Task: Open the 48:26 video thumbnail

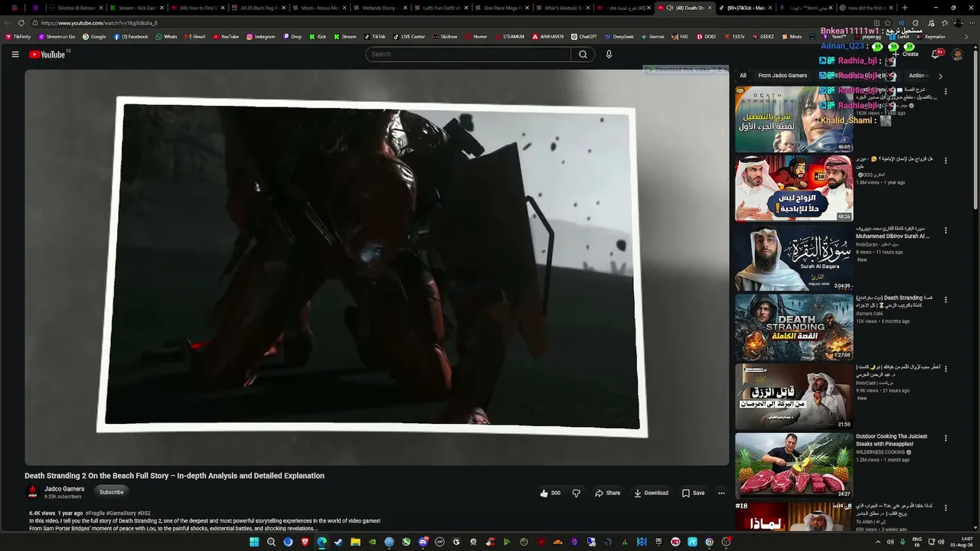Action: 794,188
